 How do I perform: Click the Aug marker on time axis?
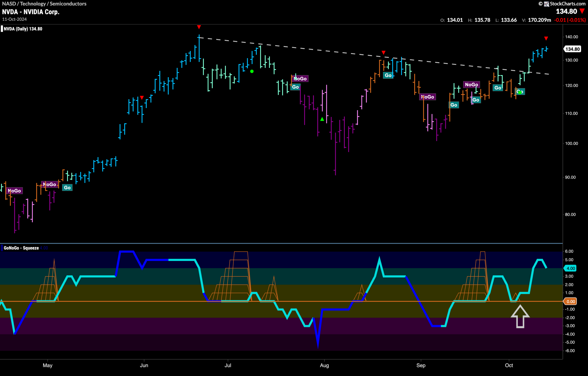point(324,365)
